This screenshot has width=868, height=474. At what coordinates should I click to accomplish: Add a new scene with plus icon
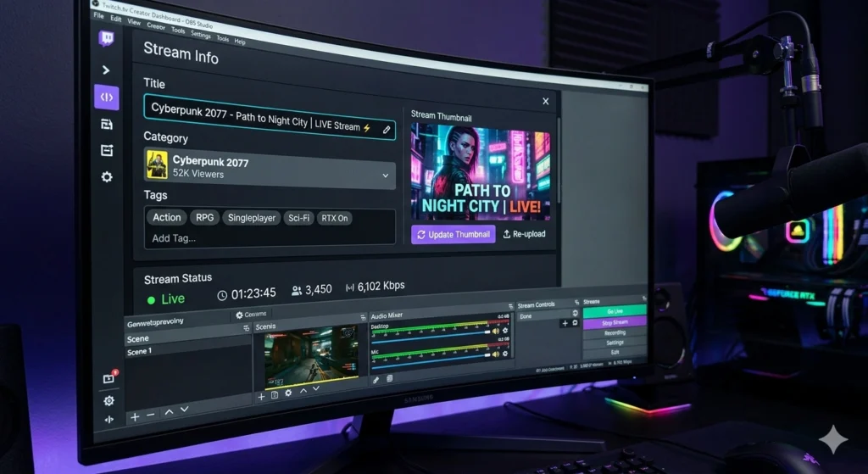[135, 417]
